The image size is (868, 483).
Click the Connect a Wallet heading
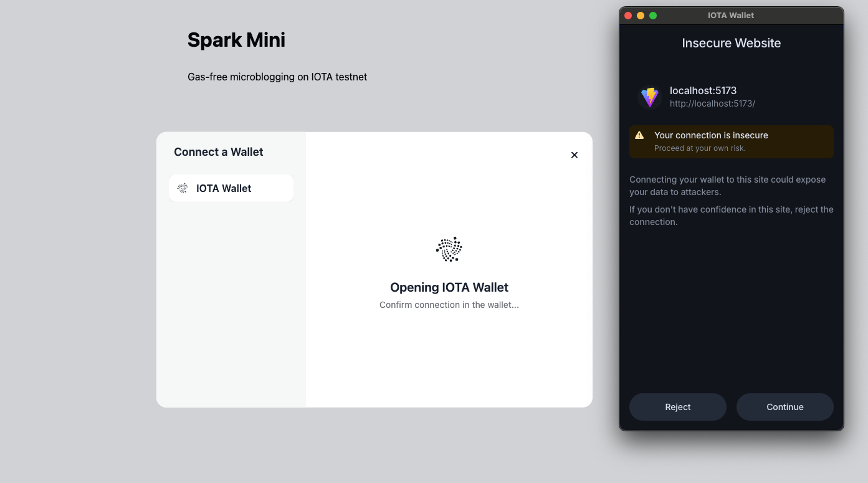coord(219,152)
